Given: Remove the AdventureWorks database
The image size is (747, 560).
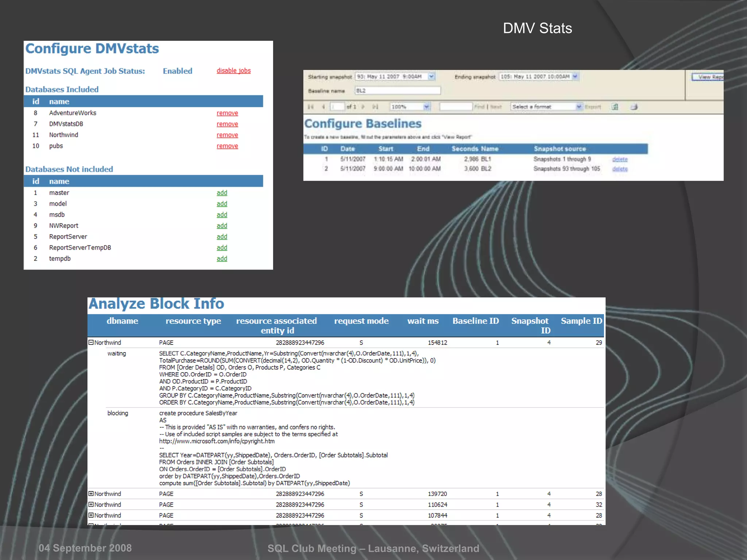Looking at the screenshot, I should pyautogui.click(x=227, y=113).
